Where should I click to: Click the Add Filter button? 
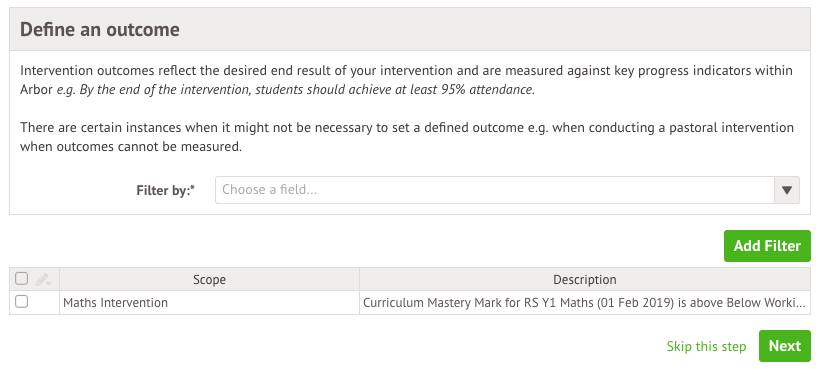pos(767,246)
